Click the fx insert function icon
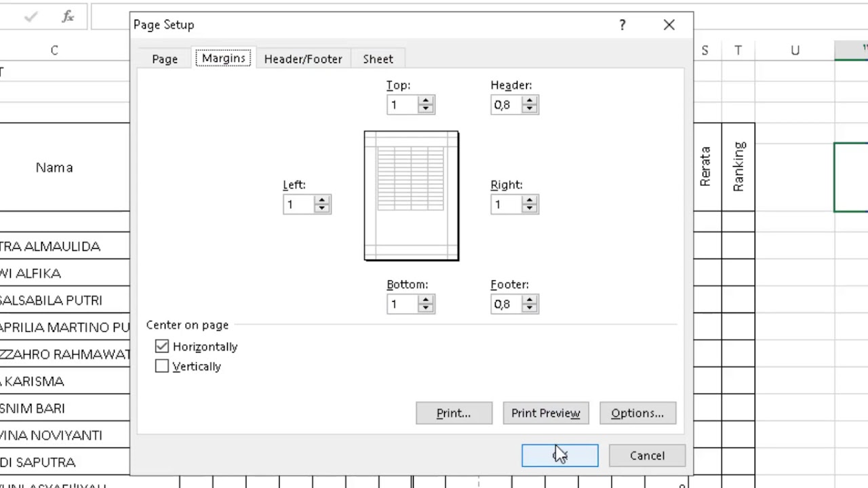 tap(68, 17)
